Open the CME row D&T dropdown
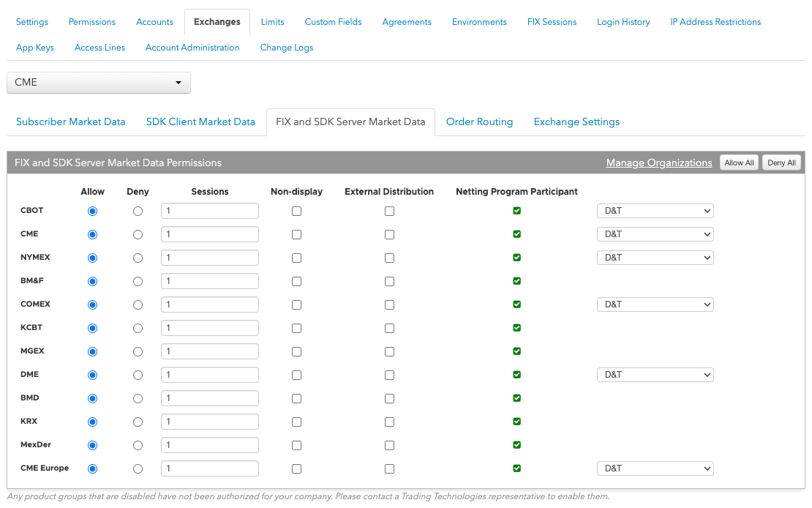The width and height of the screenshot is (812, 508). [x=655, y=234]
